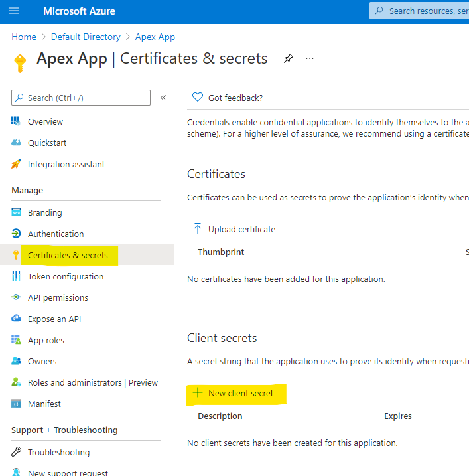
Task: Open Overview from the sidebar
Action: (x=45, y=122)
